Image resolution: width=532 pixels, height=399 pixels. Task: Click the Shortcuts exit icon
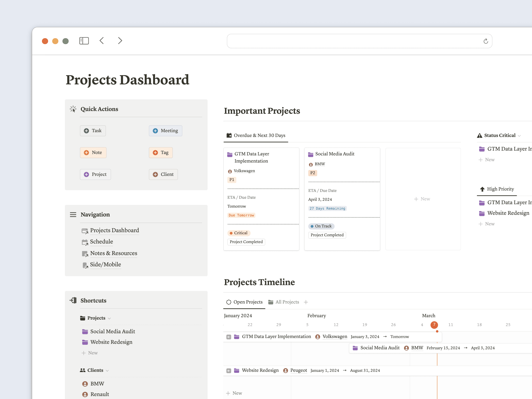pos(73,300)
